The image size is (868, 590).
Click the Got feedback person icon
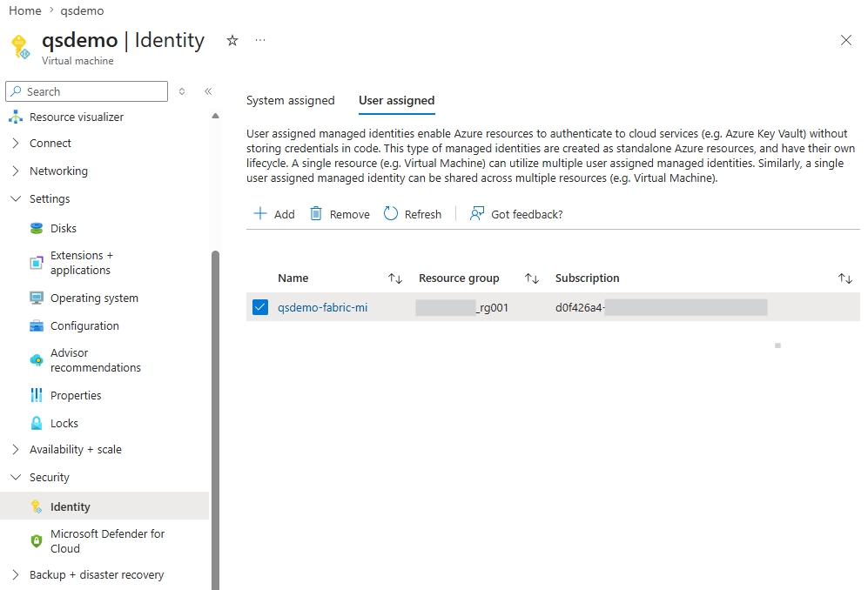(x=477, y=214)
